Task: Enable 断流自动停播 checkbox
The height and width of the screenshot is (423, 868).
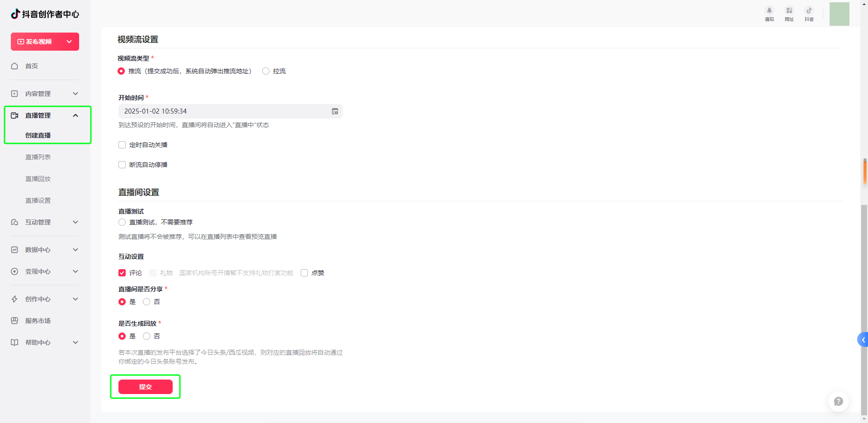Action: (122, 165)
